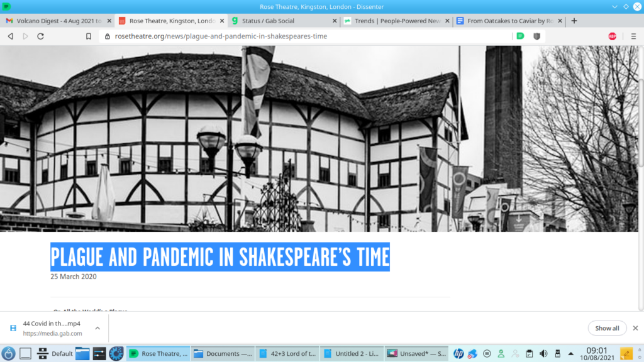644x362 pixels.
Task: Click title bar dropdown chevron
Action: tap(614, 6)
